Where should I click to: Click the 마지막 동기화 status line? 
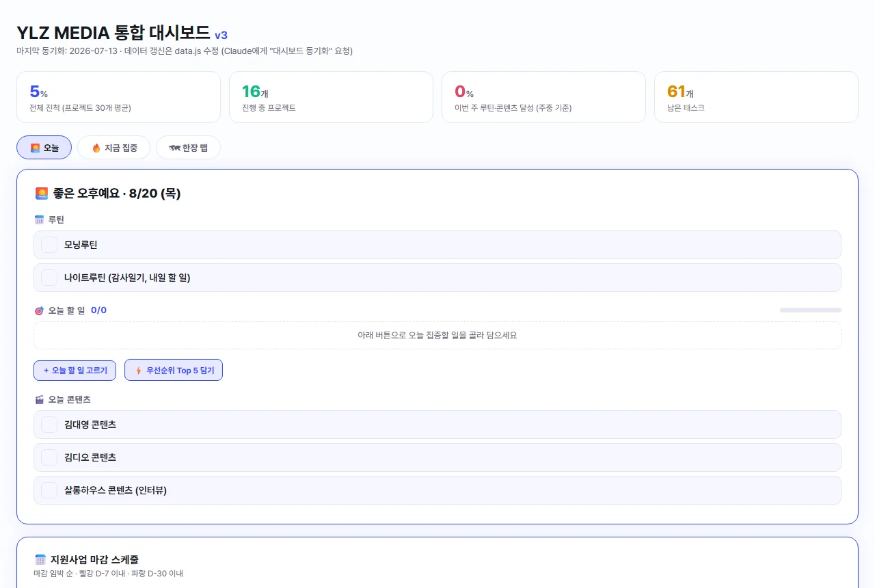point(185,51)
